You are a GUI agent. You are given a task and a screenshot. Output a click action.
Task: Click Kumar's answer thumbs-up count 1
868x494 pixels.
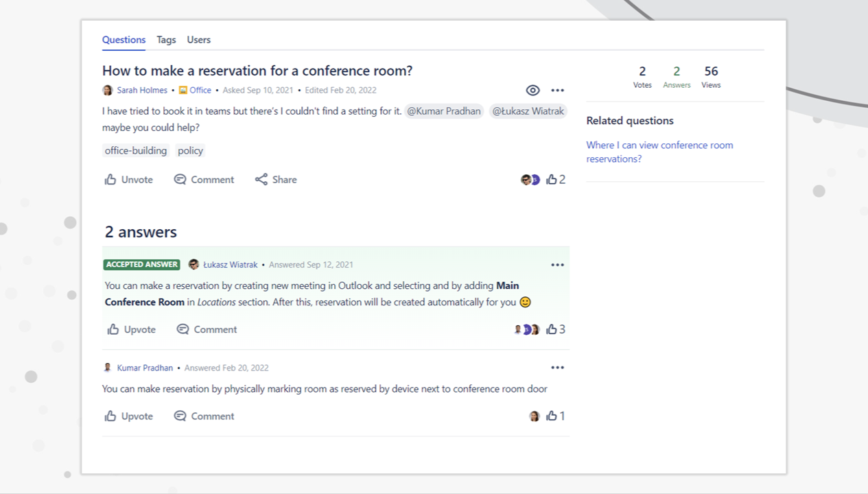pos(556,416)
